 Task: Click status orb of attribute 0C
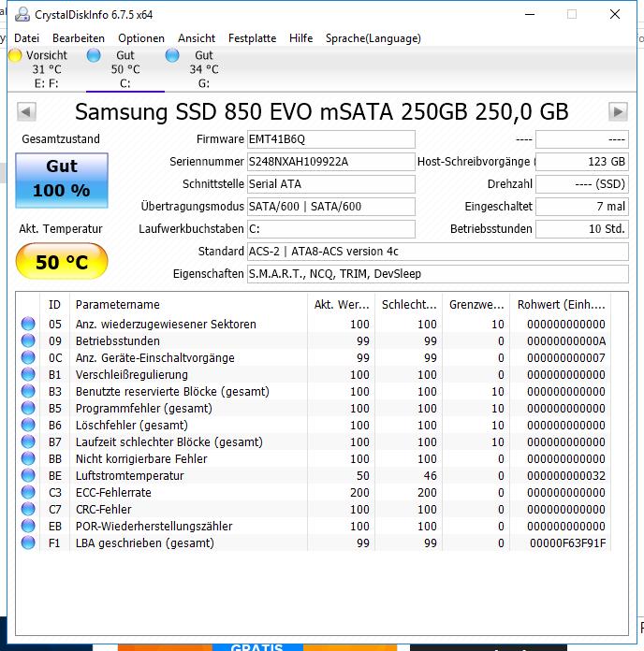[28, 357]
